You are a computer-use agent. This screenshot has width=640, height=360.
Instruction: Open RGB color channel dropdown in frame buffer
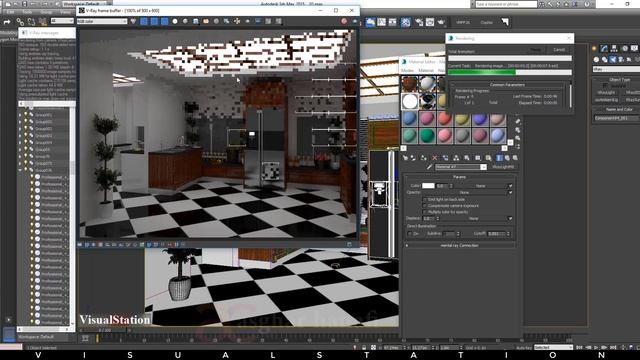(102, 21)
